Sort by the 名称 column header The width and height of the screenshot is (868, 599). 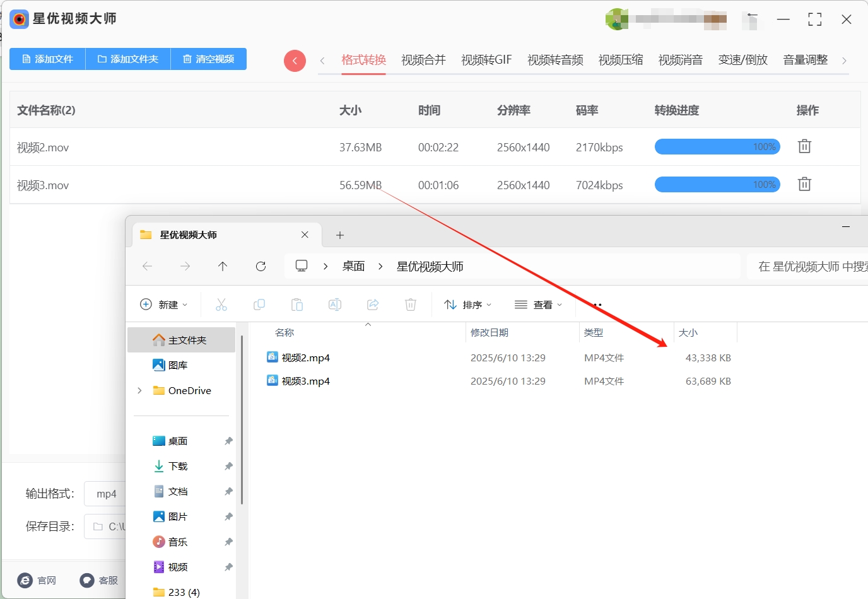[x=284, y=332]
